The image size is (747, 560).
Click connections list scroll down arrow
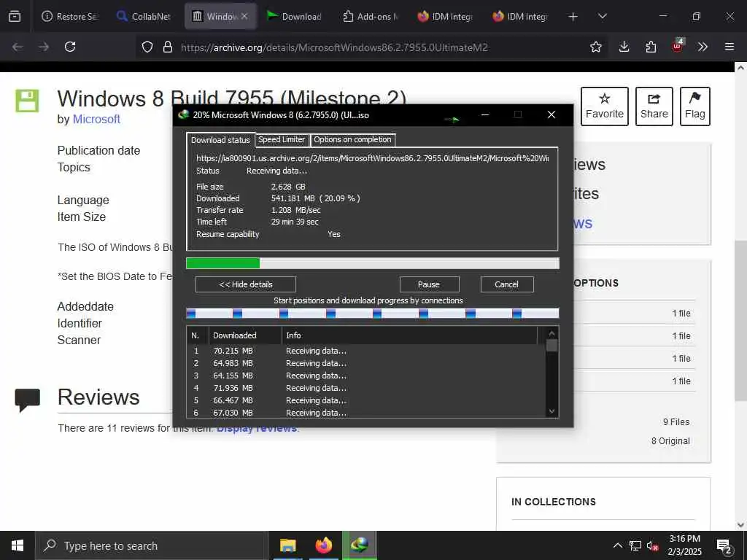point(551,411)
